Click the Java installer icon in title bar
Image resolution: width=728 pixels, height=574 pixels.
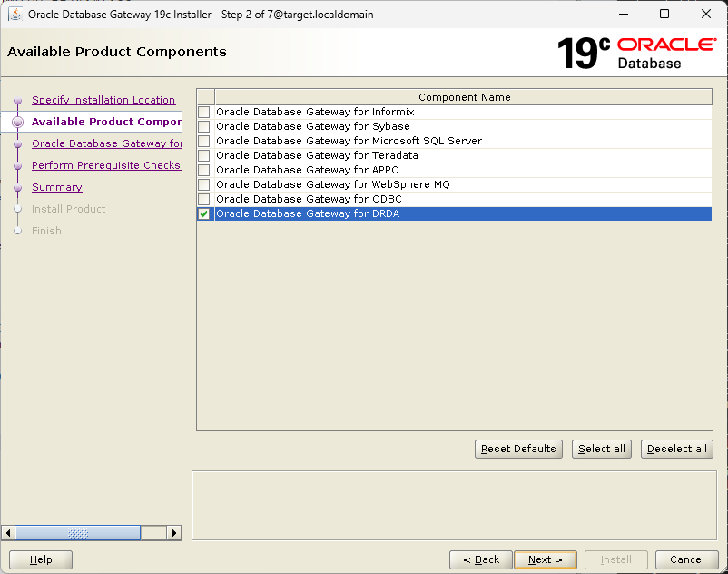[x=15, y=15]
